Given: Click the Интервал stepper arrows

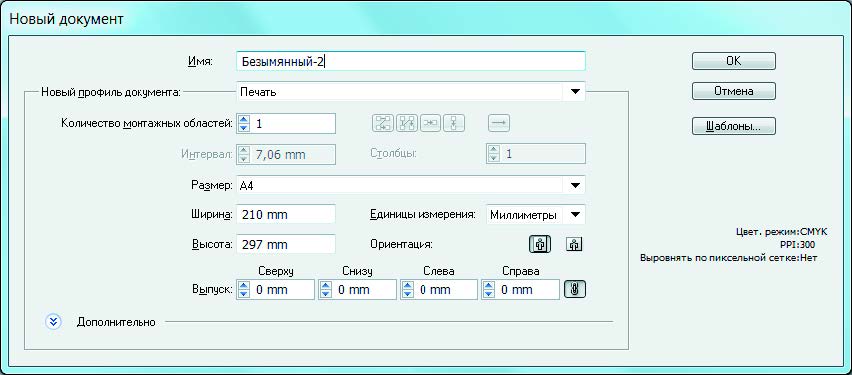Looking at the screenshot, I should click(244, 154).
